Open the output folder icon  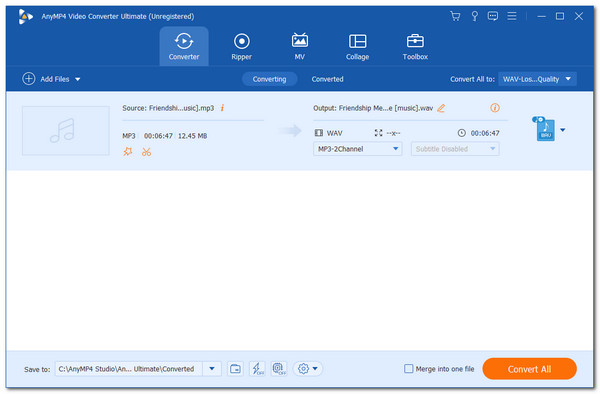235,369
